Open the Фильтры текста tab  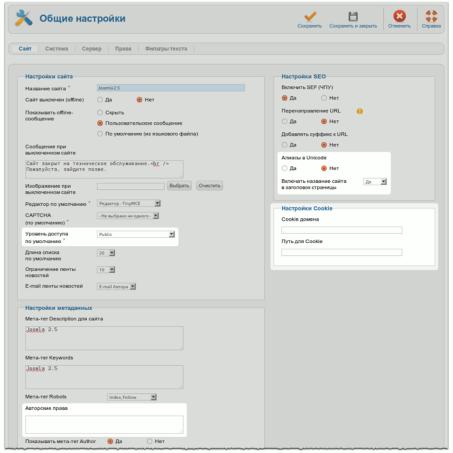click(166, 49)
